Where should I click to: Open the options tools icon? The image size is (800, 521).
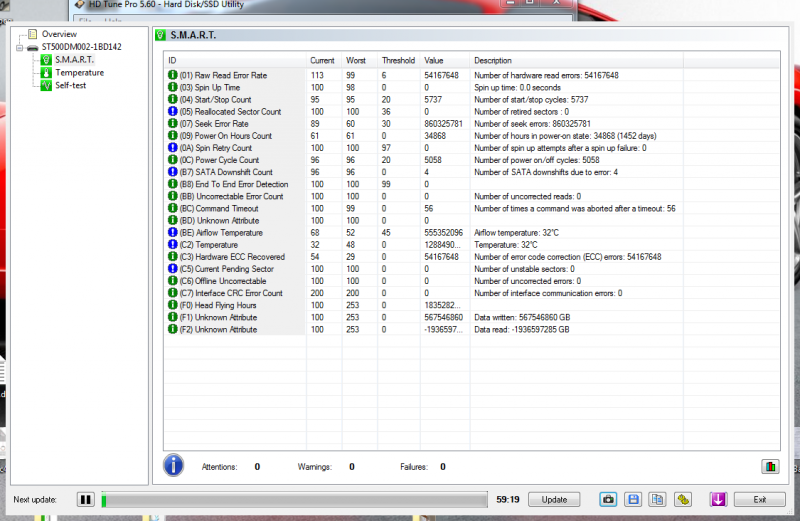683,499
